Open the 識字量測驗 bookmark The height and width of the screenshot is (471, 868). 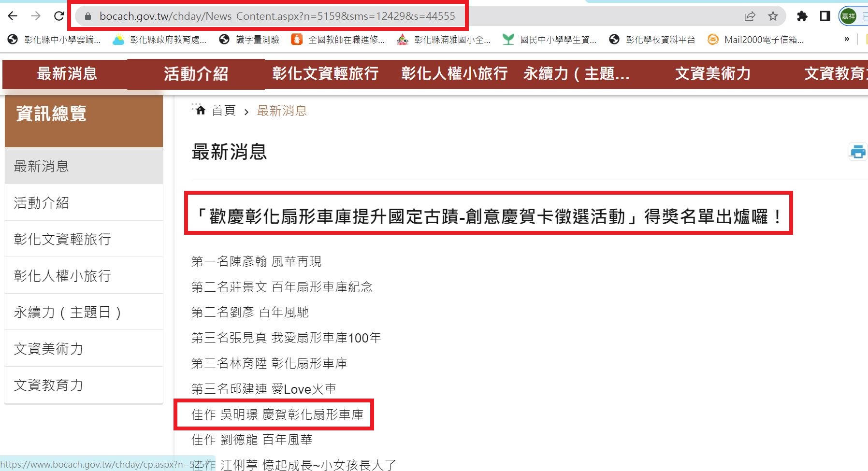pyautogui.click(x=249, y=40)
